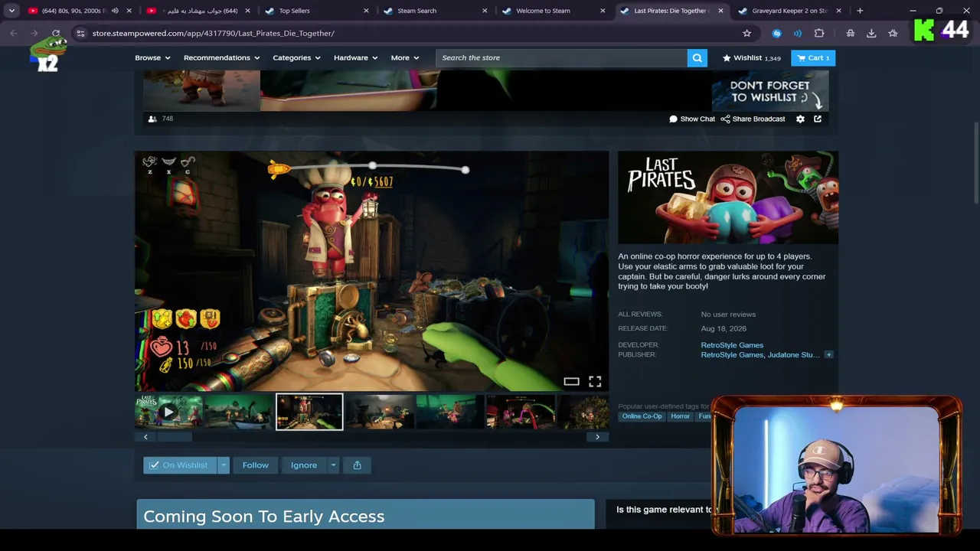Click the incognito-style spy icon
Screen dimensions: 980x551
(x=850, y=33)
